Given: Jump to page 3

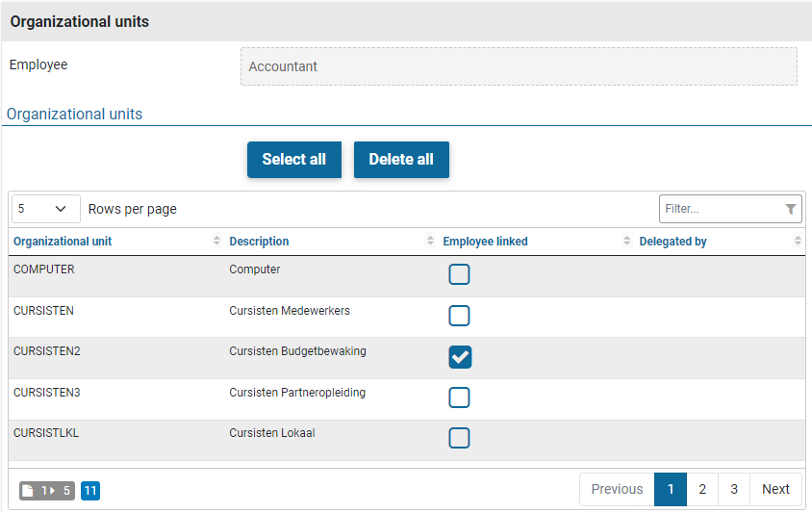Looking at the screenshot, I should pos(734,489).
